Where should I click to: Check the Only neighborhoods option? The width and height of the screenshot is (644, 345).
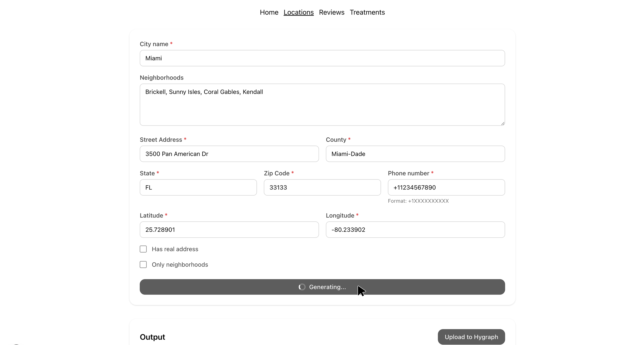pos(143,264)
